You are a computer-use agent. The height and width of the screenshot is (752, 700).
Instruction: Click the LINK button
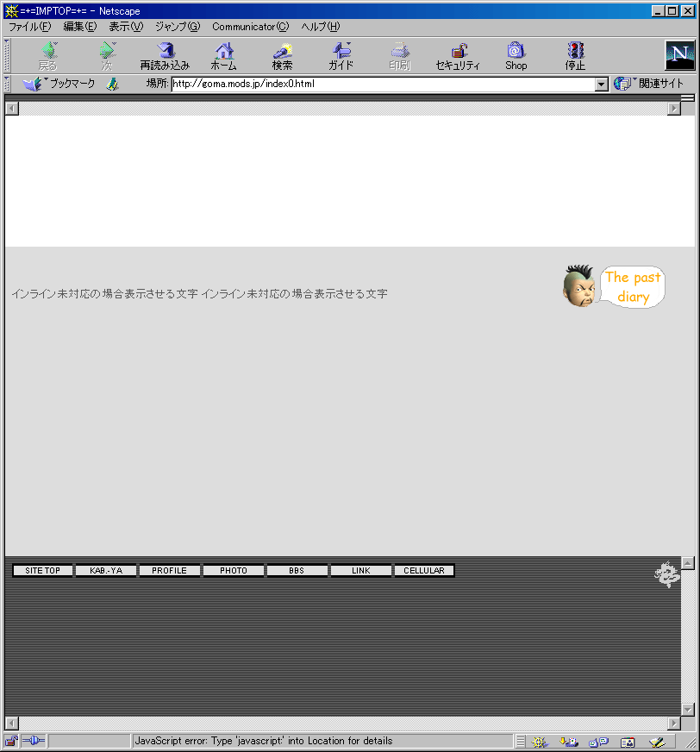[360, 570]
